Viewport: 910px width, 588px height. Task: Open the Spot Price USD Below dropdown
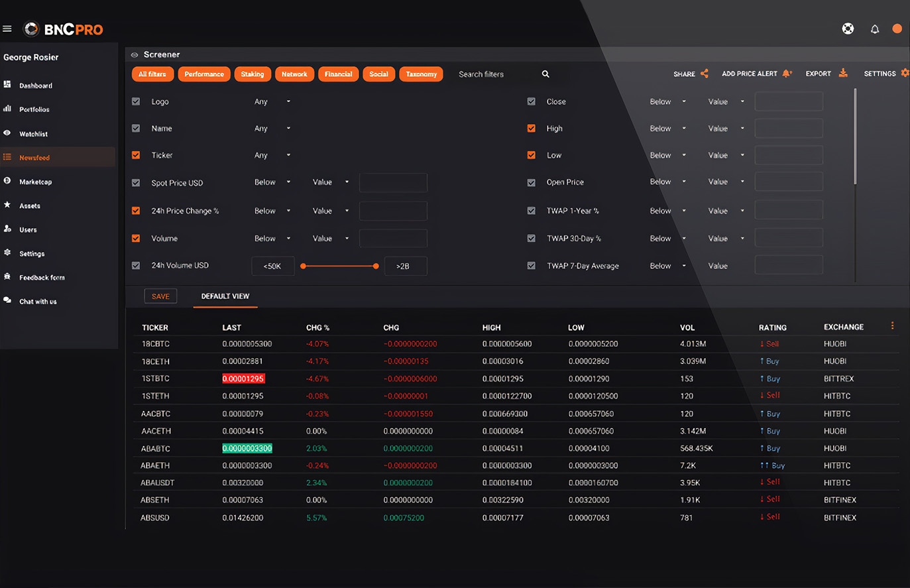tap(272, 182)
